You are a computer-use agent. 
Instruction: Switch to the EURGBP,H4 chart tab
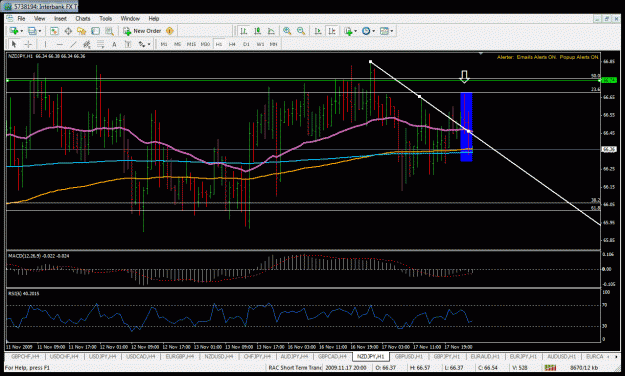pyautogui.click(x=179, y=356)
